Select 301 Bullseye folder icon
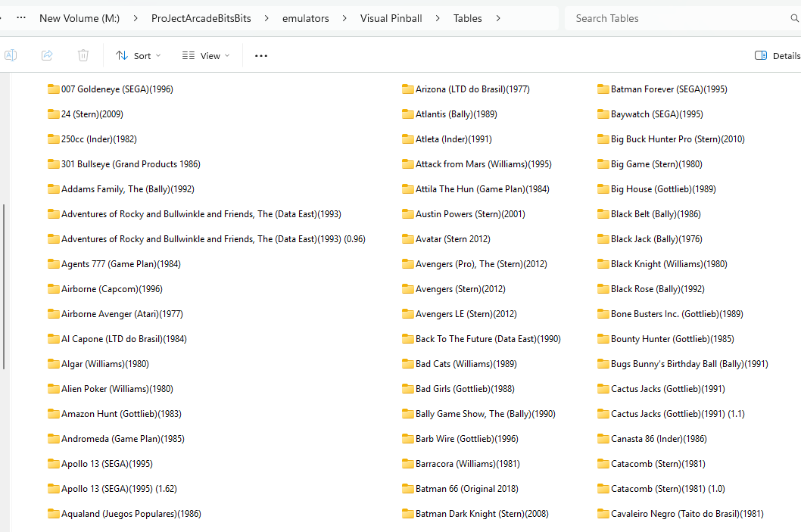Image resolution: width=801 pixels, height=532 pixels. (x=53, y=164)
